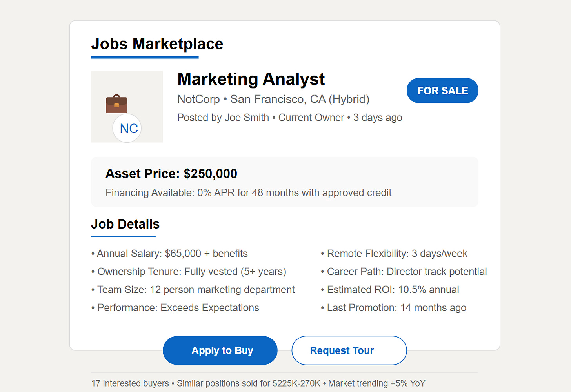Click the Asset Price $250,000 text
The height and width of the screenshot is (392, 571).
pyautogui.click(x=171, y=174)
